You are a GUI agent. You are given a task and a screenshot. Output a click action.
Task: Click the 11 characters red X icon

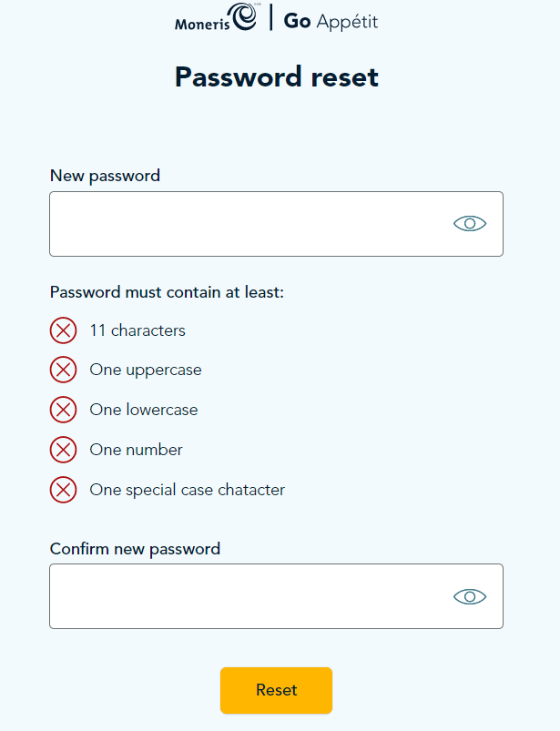[x=64, y=330]
